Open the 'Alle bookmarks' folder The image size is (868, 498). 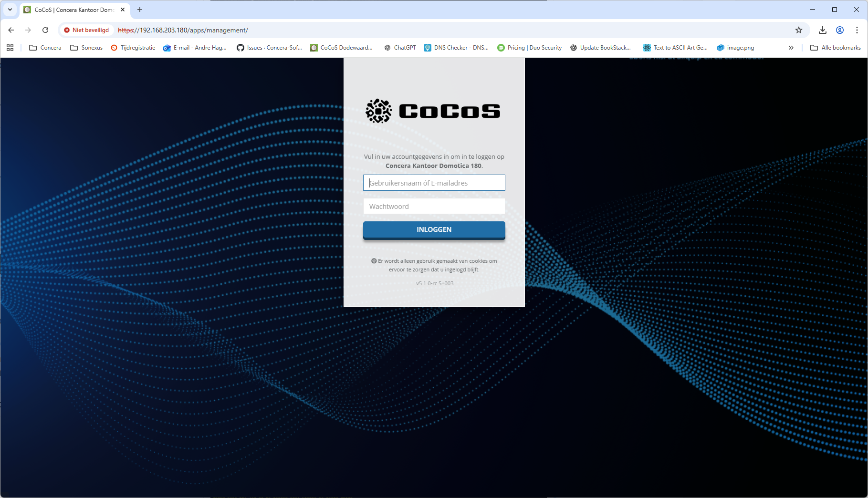tap(836, 48)
